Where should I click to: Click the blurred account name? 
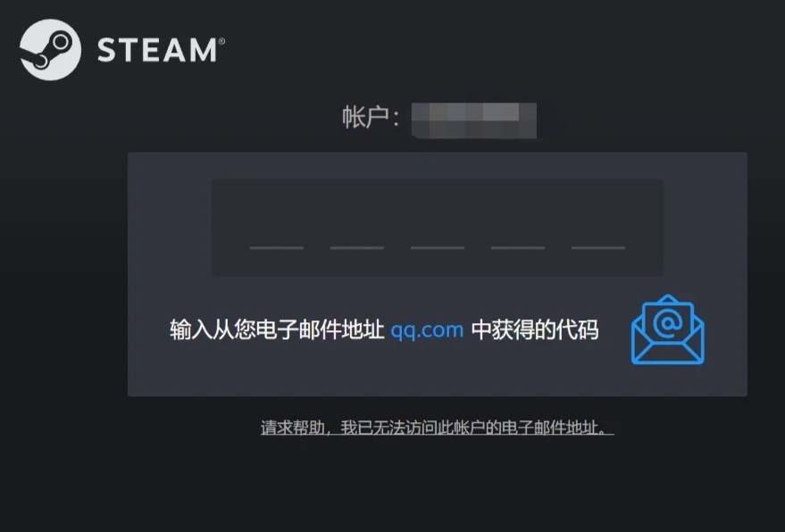474,121
